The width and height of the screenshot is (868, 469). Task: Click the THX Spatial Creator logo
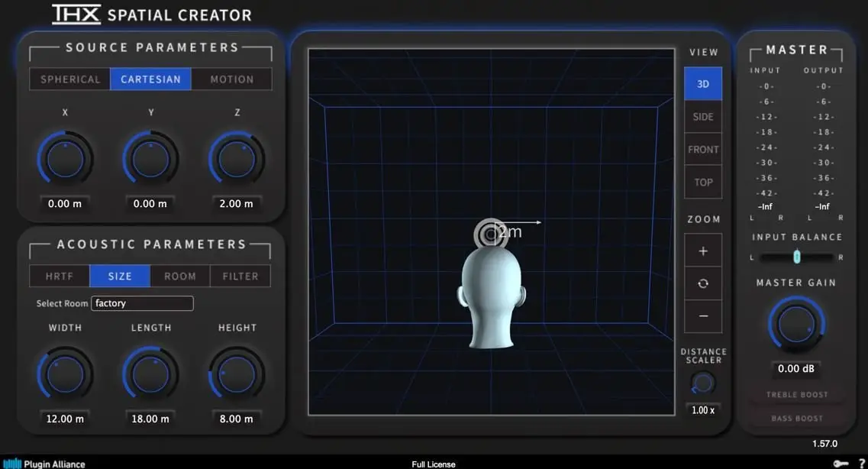(152, 15)
